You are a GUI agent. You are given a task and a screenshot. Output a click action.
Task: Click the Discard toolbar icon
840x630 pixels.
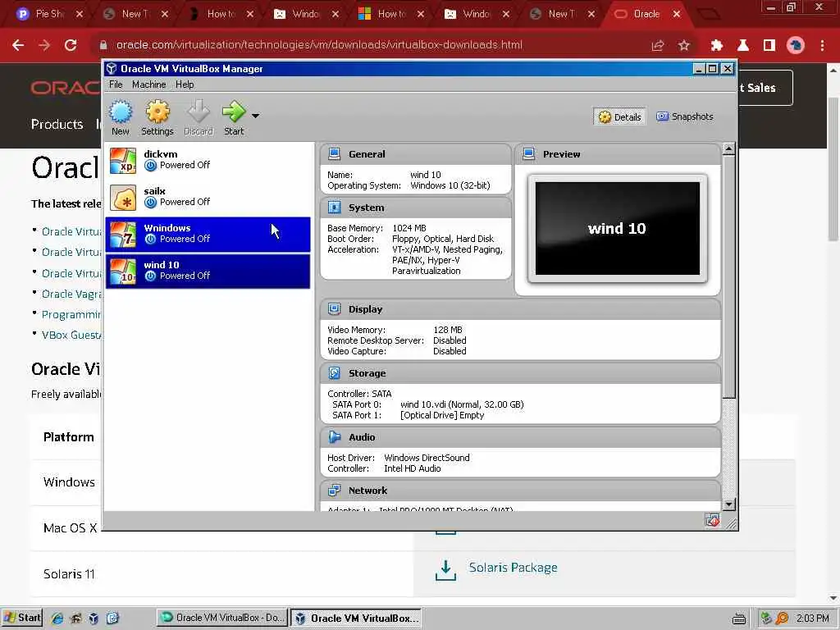point(199,112)
